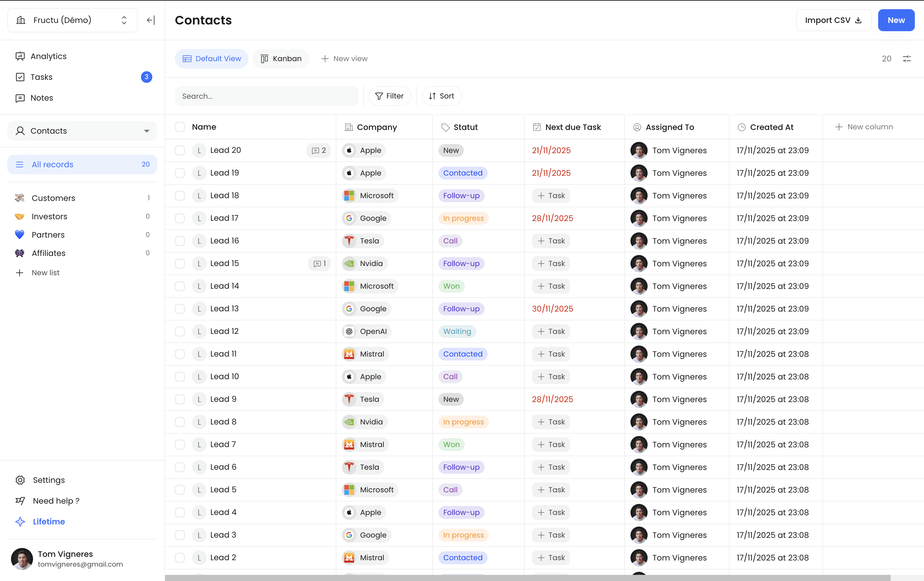This screenshot has width=924, height=581.
Task: Open view settings sliders icon
Action: [x=907, y=59]
